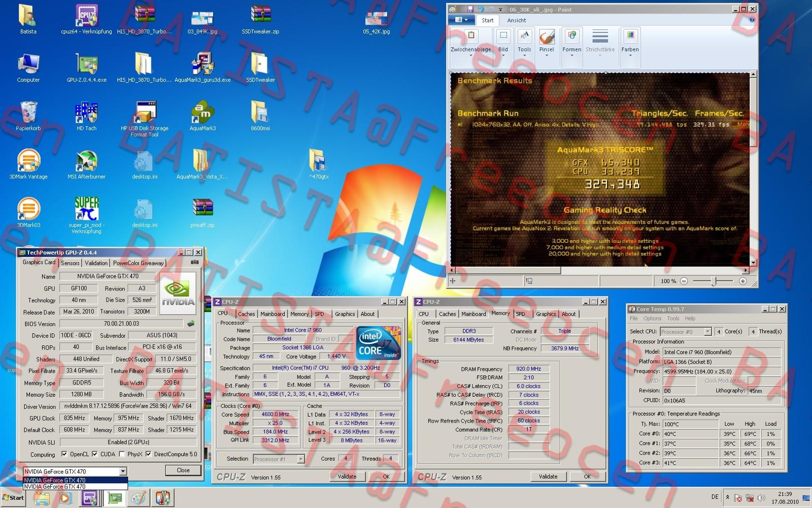812x508 pixels.
Task: Open the Papierkorb recycle bin
Action: click(x=28, y=117)
